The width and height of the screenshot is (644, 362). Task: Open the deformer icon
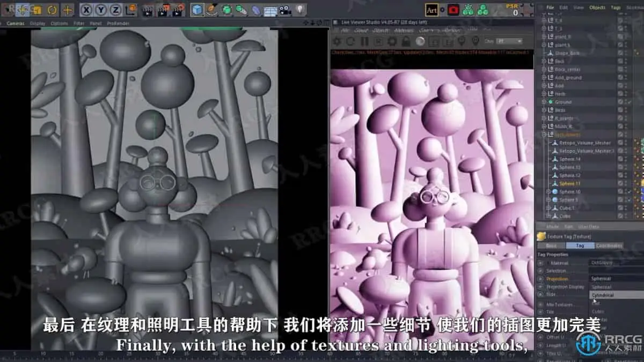(256, 10)
